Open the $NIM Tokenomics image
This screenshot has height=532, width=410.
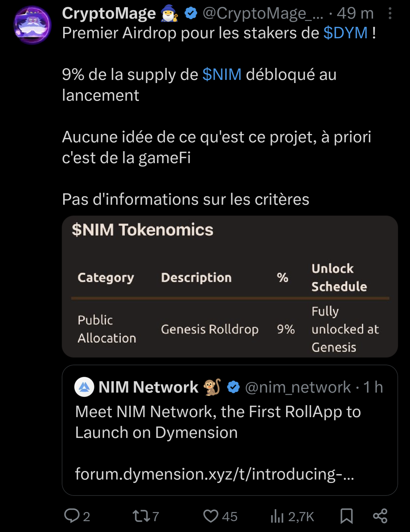tap(230, 286)
